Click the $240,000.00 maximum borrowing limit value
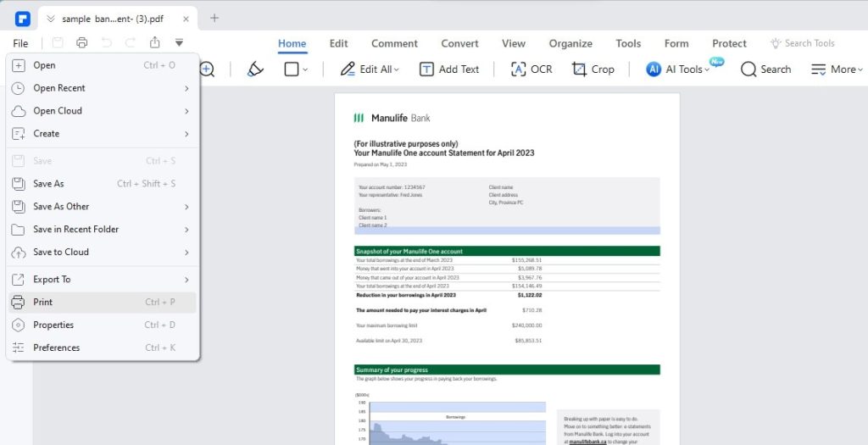The width and height of the screenshot is (868, 445). coord(527,325)
